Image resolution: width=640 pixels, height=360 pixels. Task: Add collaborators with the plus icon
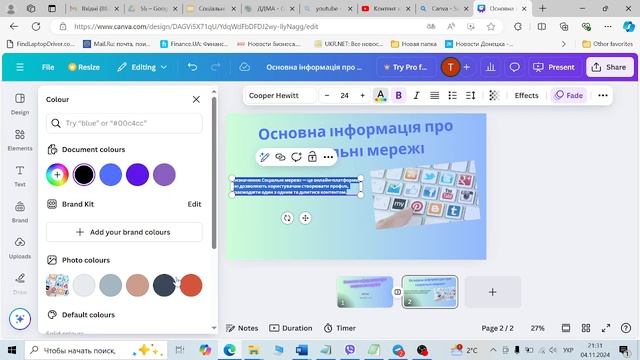click(x=467, y=67)
